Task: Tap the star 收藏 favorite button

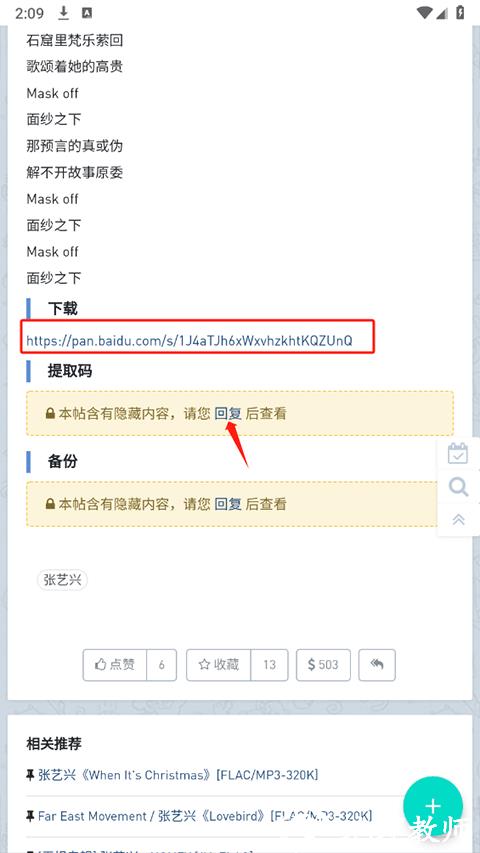Action: [219, 665]
